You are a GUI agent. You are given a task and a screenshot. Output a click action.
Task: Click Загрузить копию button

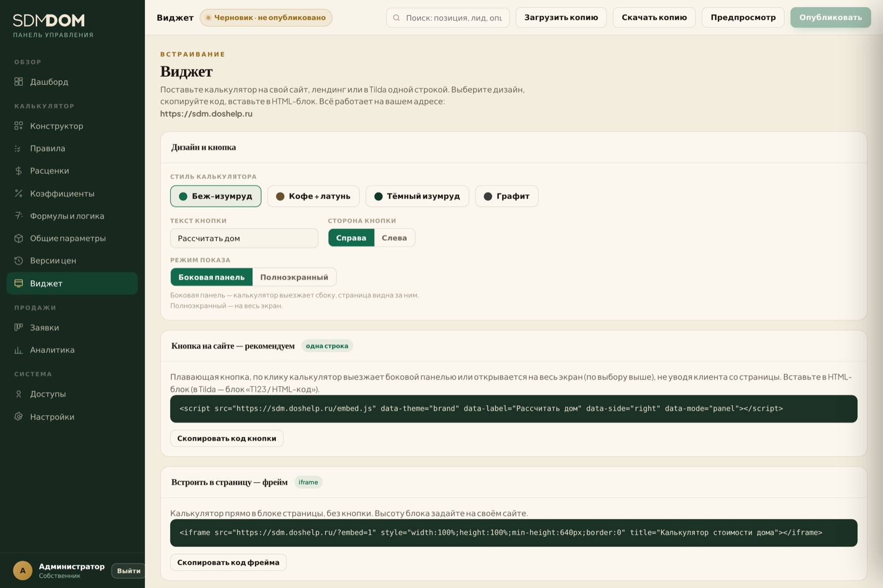(561, 18)
